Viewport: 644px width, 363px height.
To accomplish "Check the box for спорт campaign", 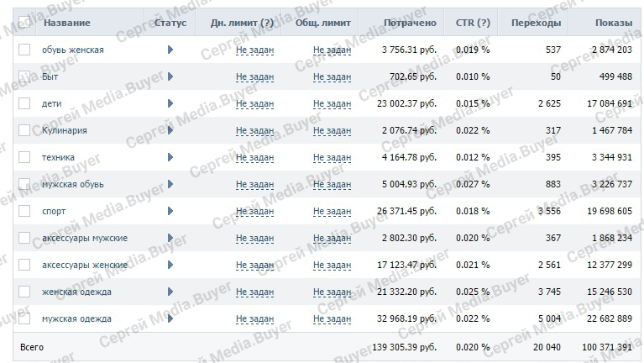I will [x=24, y=211].
